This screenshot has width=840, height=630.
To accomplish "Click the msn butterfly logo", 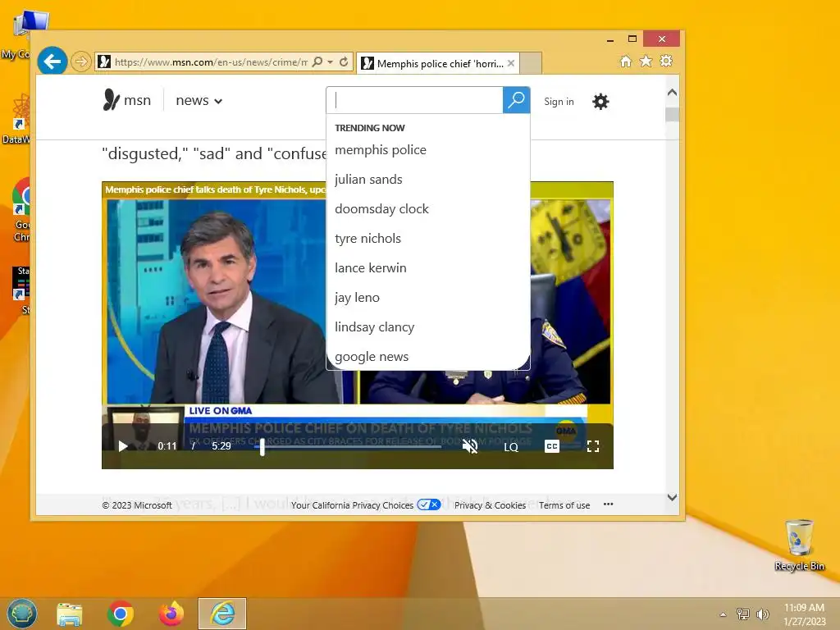I will point(127,100).
